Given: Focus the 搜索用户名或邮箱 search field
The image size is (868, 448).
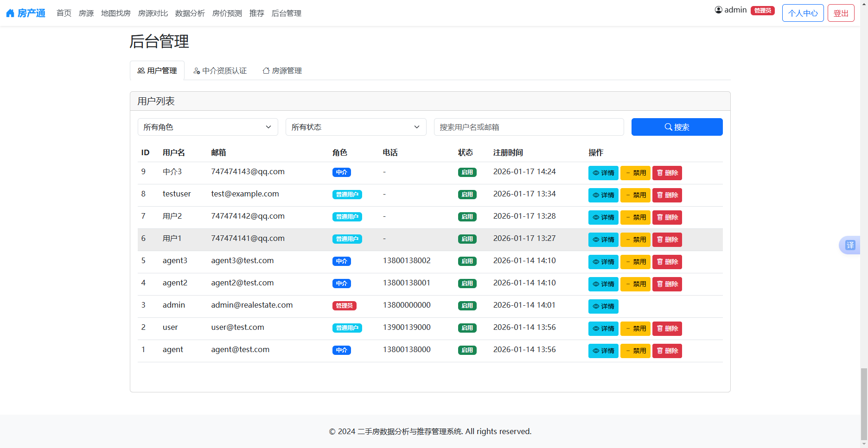Looking at the screenshot, I should tap(529, 127).
